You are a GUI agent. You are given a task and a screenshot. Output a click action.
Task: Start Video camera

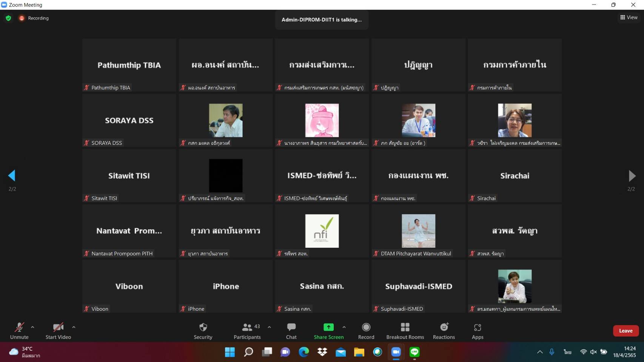pyautogui.click(x=58, y=331)
